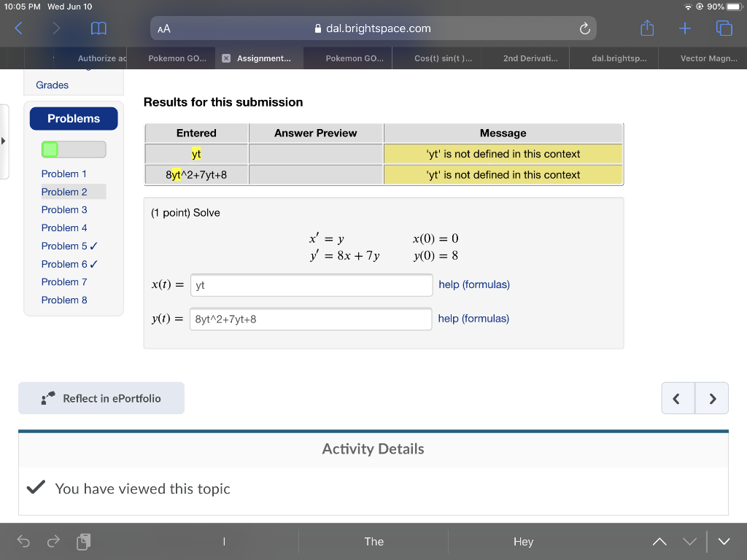Image resolution: width=747 pixels, height=560 pixels.
Task: Open a new tab with the plus icon
Action: [684, 28]
